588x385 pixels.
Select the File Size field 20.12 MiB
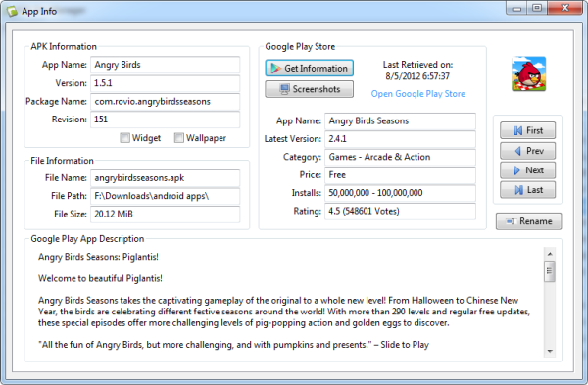pyautogui.click(x=165, y=215)
